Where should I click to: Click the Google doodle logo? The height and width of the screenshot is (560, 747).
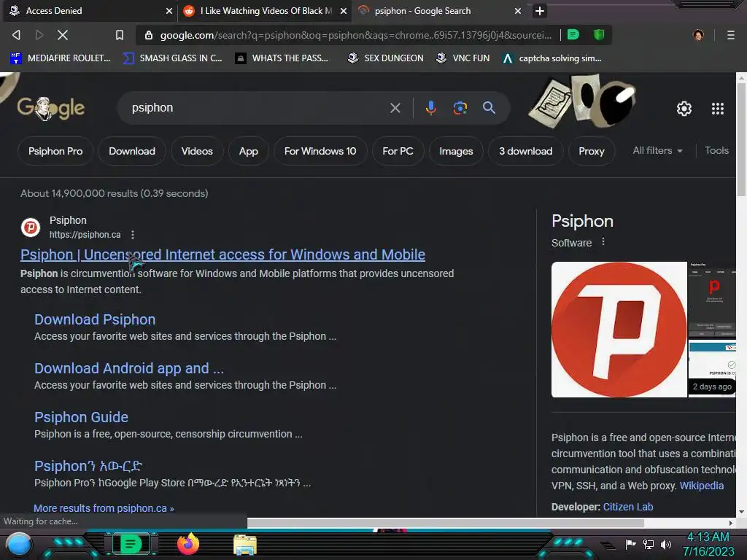(51, 109)
